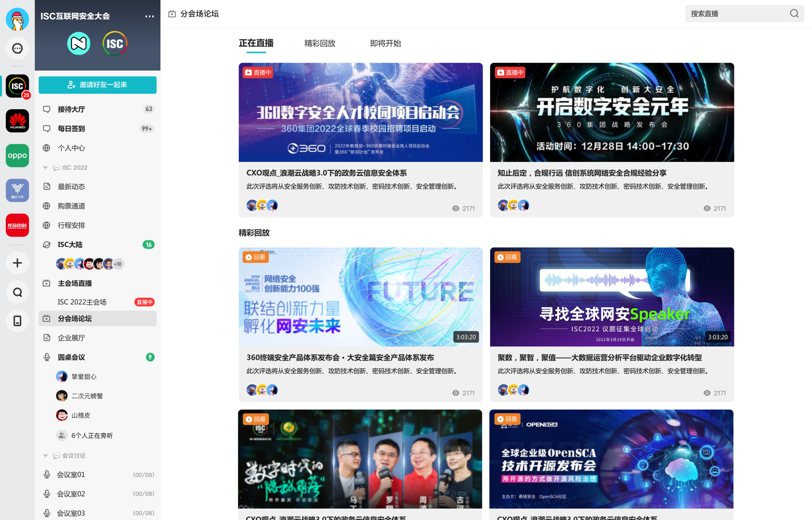Collapse the 会议讨论 channel group

(45, 455)
